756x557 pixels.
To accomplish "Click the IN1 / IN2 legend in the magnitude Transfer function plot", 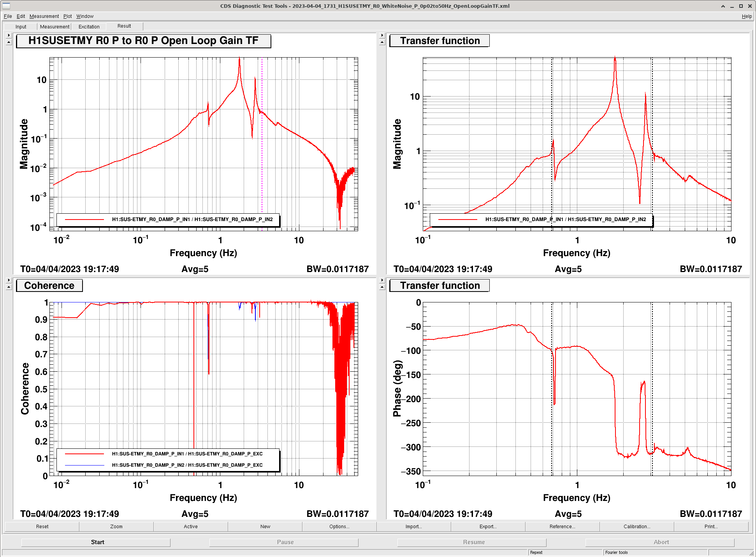I will tap(542, 220).
